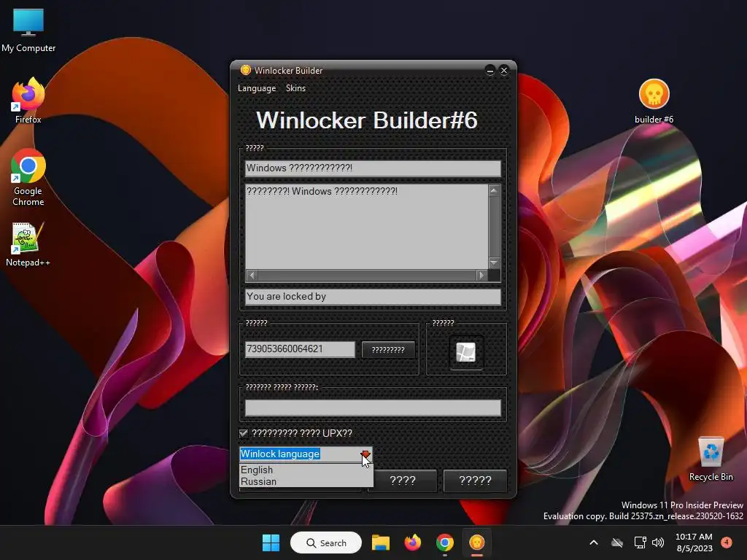Open the Windows Start menu
This screenshot has height=560, width=747.
271,542
